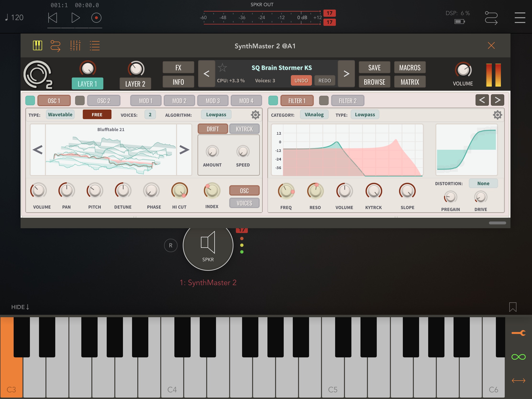
Task: Select the piano keyboard view icon
Action: pyautogui.click(x=38, y=45)
